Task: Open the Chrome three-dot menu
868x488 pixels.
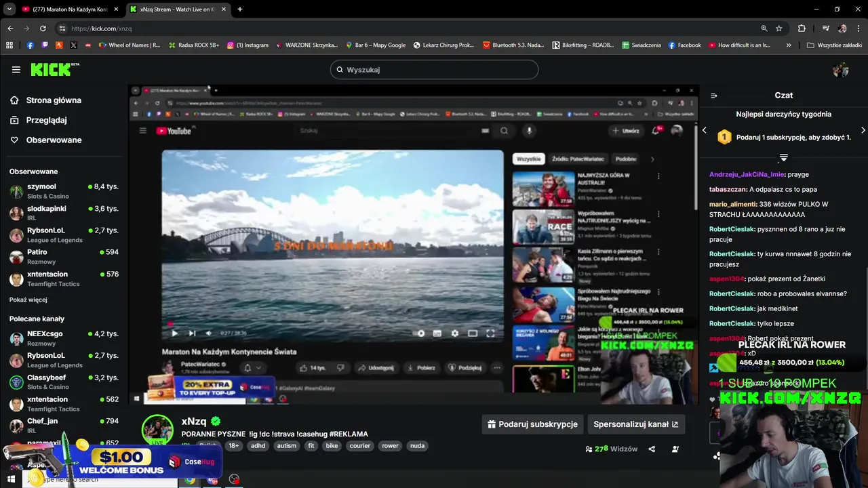Action: (859, 28)
